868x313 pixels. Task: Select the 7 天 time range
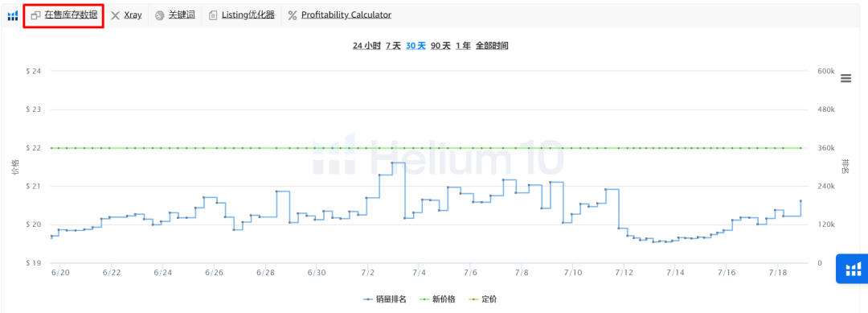(x=393, y=46)
